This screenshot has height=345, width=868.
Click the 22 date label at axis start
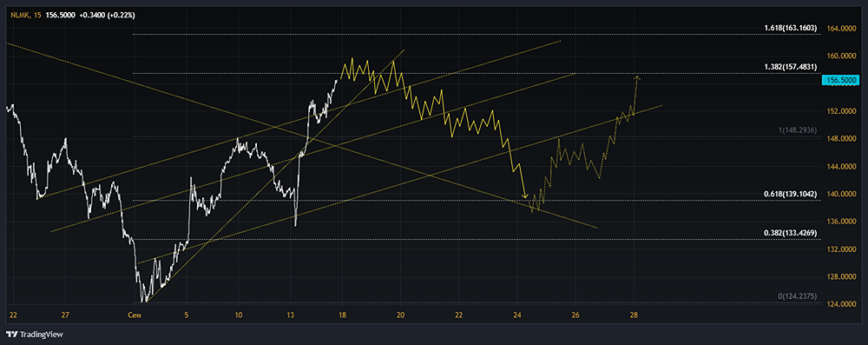click(13, 315)
